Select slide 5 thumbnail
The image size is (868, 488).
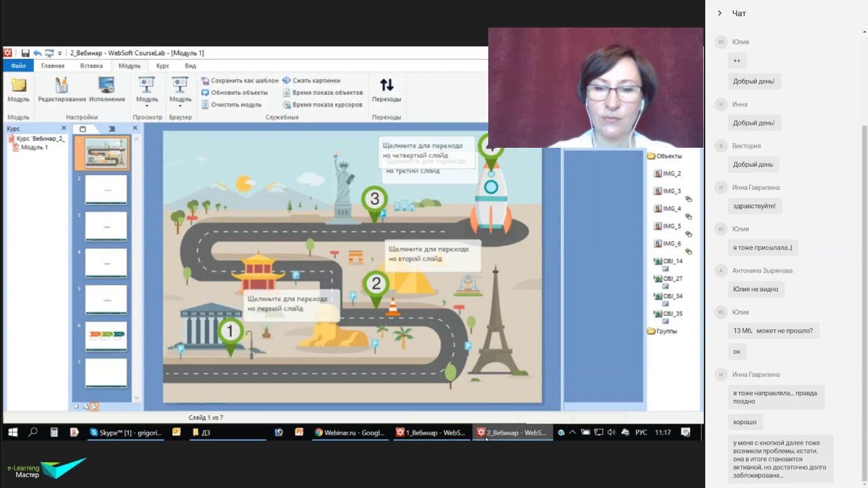(106, 300)
